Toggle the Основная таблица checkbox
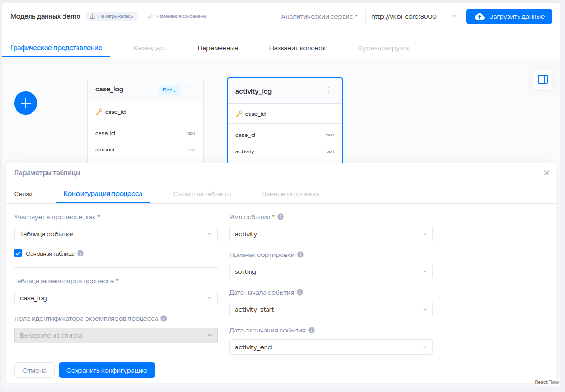 coord(18,253)
